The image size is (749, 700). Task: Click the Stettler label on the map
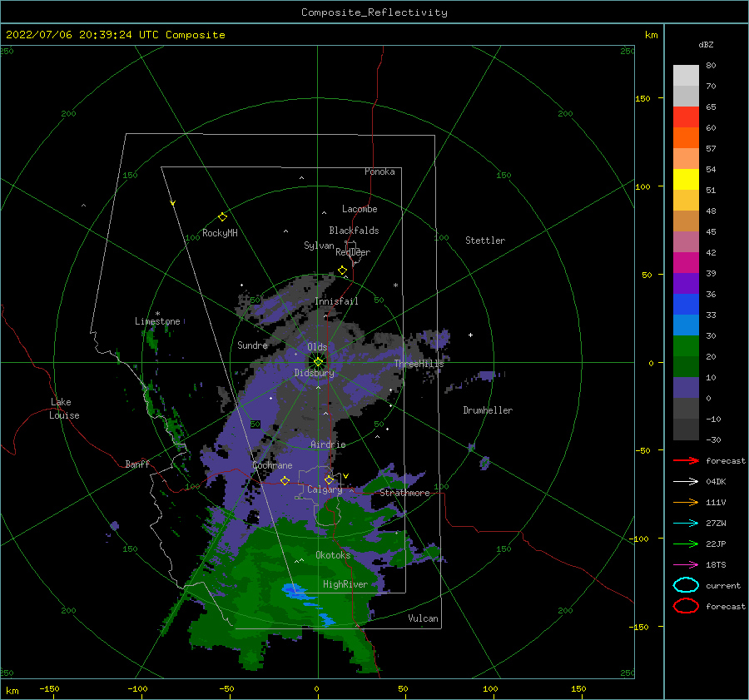coord(485,241)
